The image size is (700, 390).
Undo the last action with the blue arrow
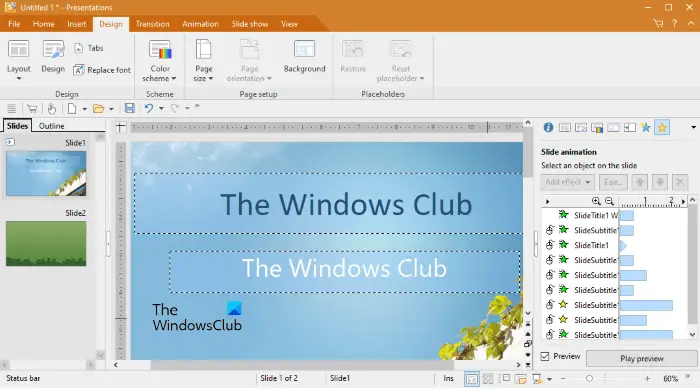pos(149,108)
